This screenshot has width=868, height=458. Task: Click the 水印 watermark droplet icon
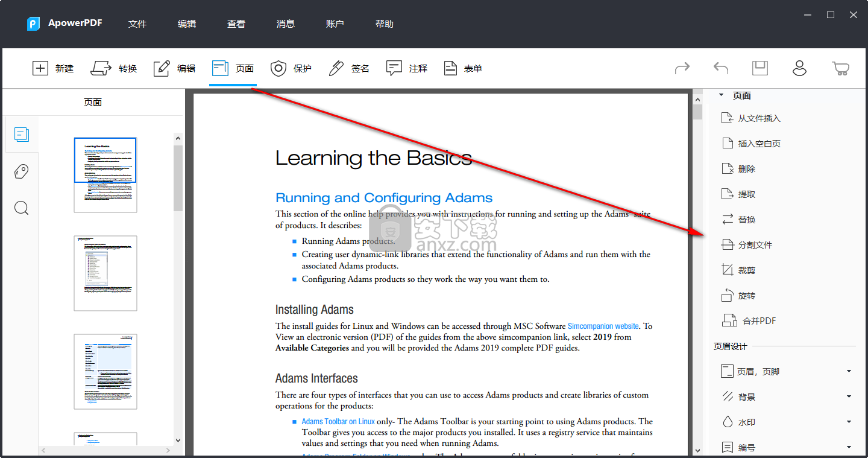pyautogui.click(x=728, y=422)
